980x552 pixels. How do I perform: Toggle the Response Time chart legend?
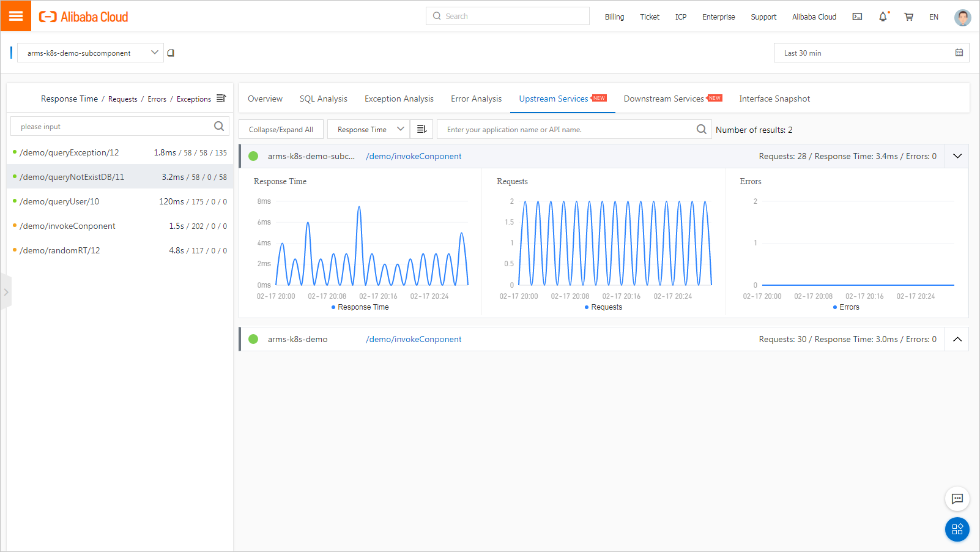click(360, 307)
